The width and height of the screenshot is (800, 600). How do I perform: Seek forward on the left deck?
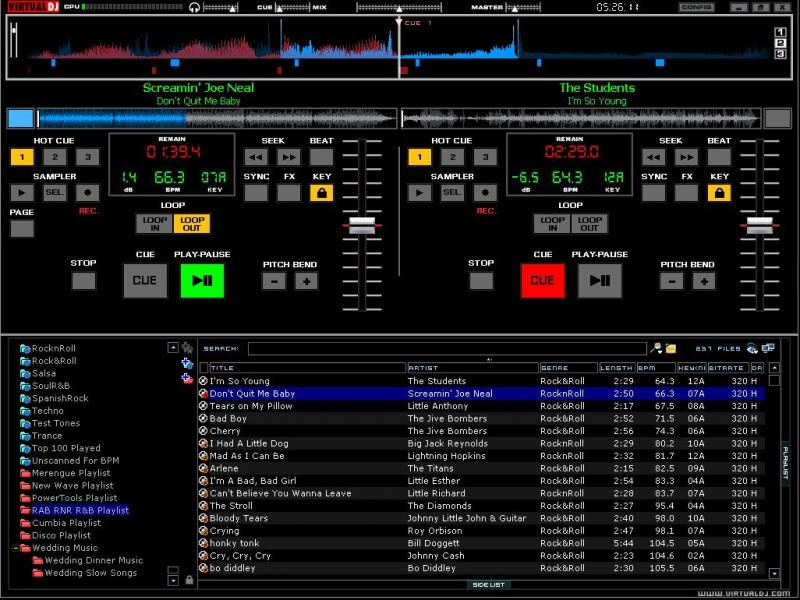(289, 157)
